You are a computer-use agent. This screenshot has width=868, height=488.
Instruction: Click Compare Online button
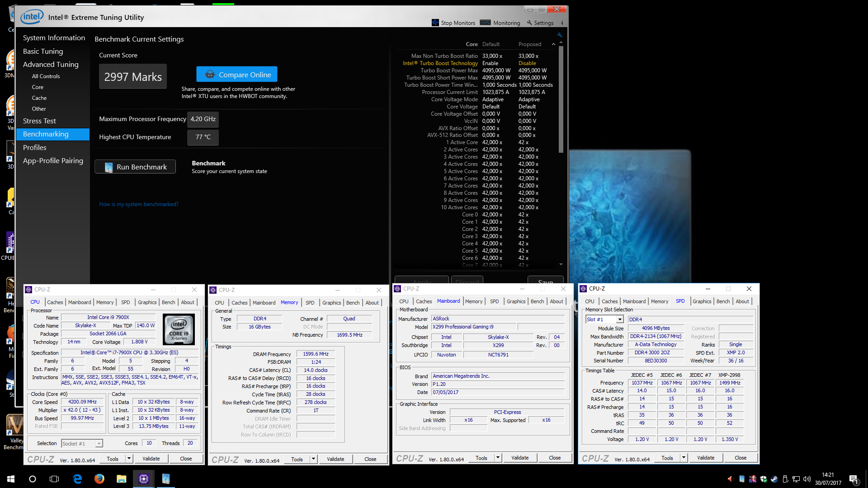point(237,75)
